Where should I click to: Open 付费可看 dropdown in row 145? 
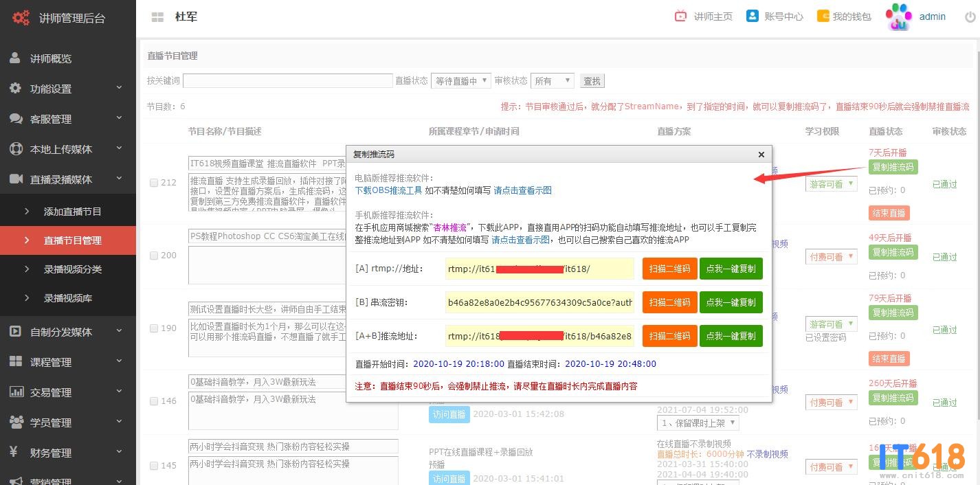pos(832,467)
